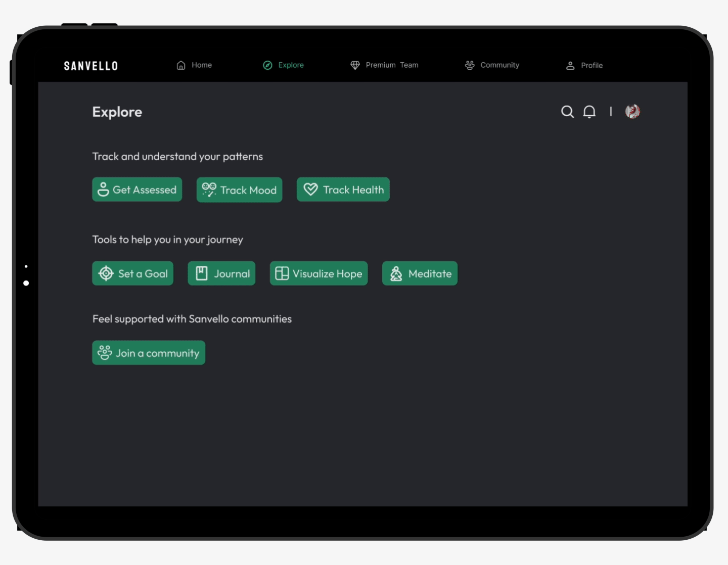
Task: Click the Community people icon in navigation
Action: (469, 65)
